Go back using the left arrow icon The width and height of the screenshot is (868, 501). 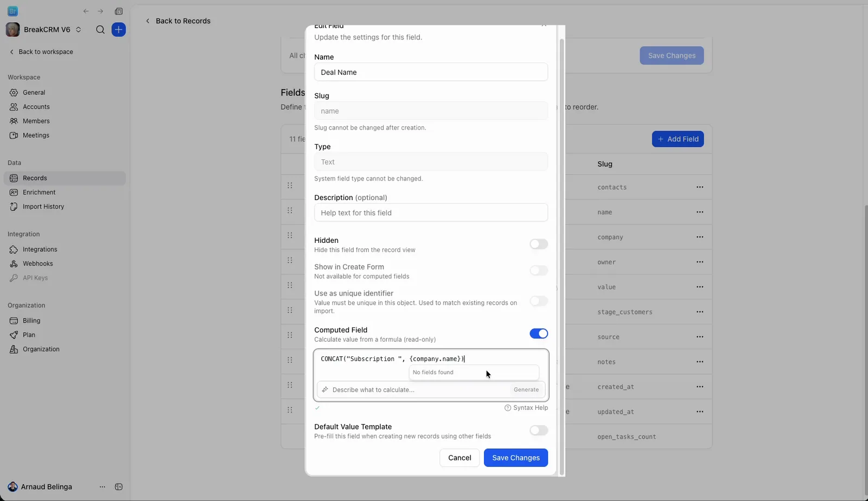[x=86, y=11]
